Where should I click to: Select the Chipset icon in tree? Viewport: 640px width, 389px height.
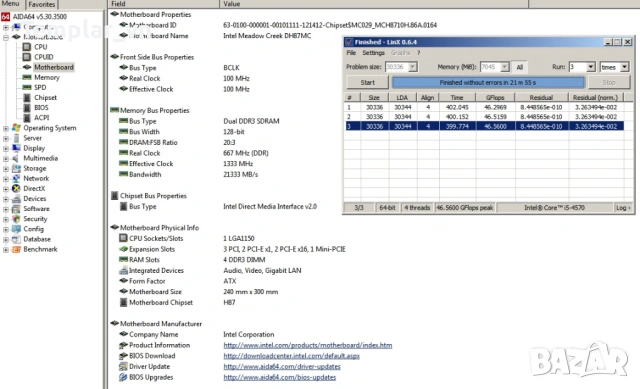pos(27,98)
